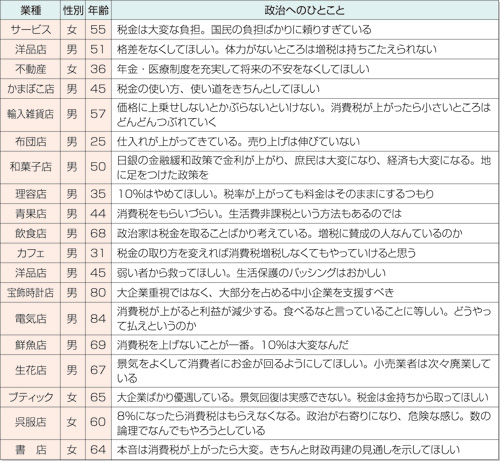Click age 50 in the 和菓子店 row
Image resolution: width=500 pixels, height=461 pixels.
pos(98,167)
